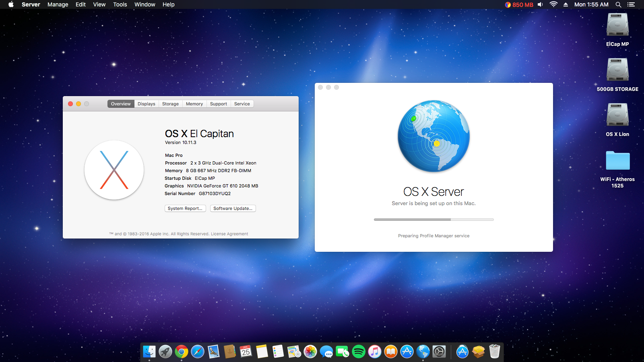
Task: Open Maps from the Dock
Action: coord(294,352)
